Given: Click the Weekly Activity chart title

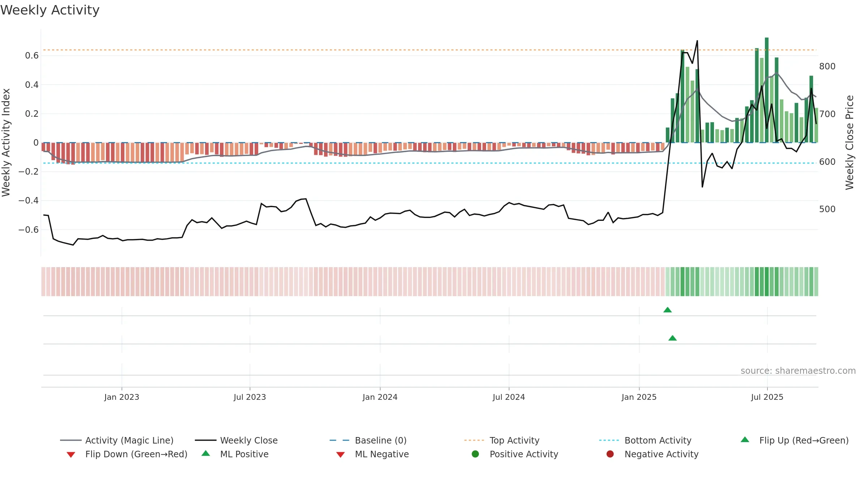Looking at the screenshot, I should pos(50,10).
